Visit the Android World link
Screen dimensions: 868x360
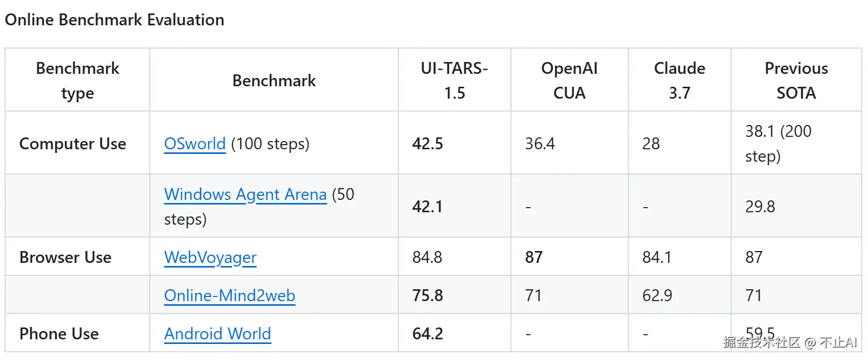(x=218, y=334)
